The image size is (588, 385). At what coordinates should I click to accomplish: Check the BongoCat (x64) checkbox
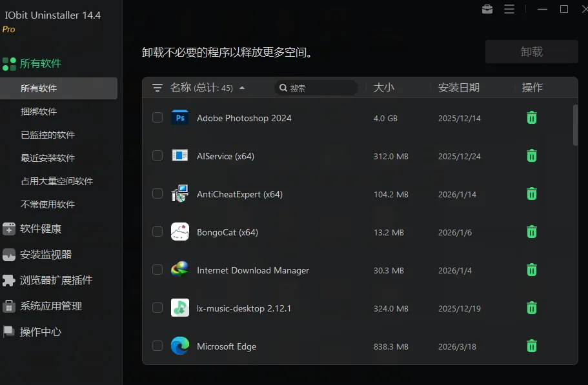click(x=157, y=232)
